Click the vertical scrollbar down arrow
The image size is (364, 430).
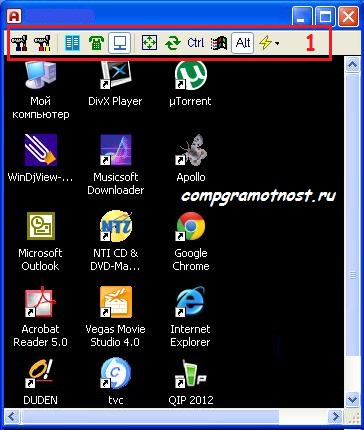coord(352,399)
